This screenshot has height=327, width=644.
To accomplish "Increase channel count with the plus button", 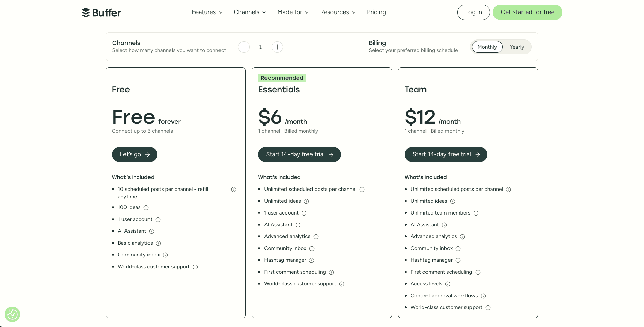I will pyautogui.click(x=277, y=47).
